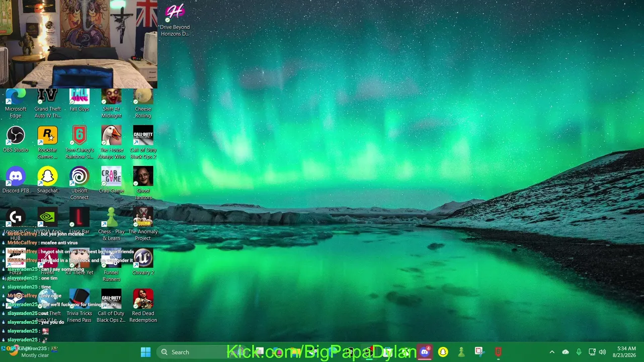Image resolution: width=644 pixels, height=362 pixels.
Task: Open the Shift At Midnight shortcut
Action: [111, 104]
